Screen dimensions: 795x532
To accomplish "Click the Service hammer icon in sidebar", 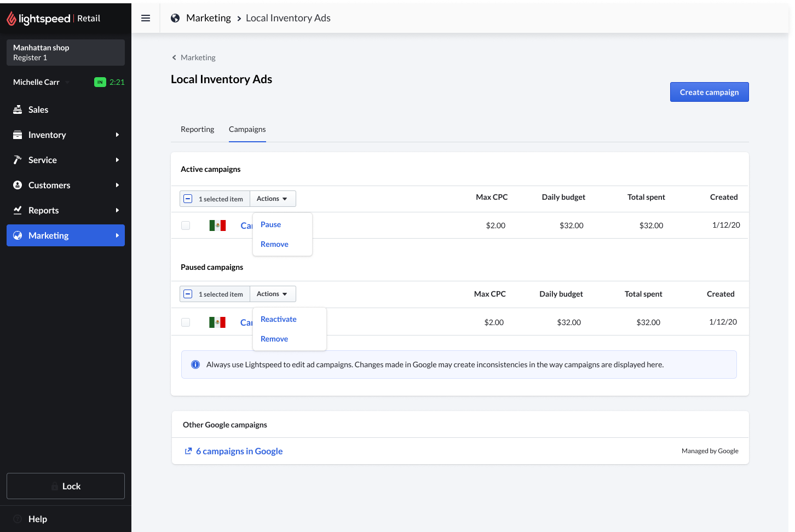I will pyautogui.click(x=18, y=160).
